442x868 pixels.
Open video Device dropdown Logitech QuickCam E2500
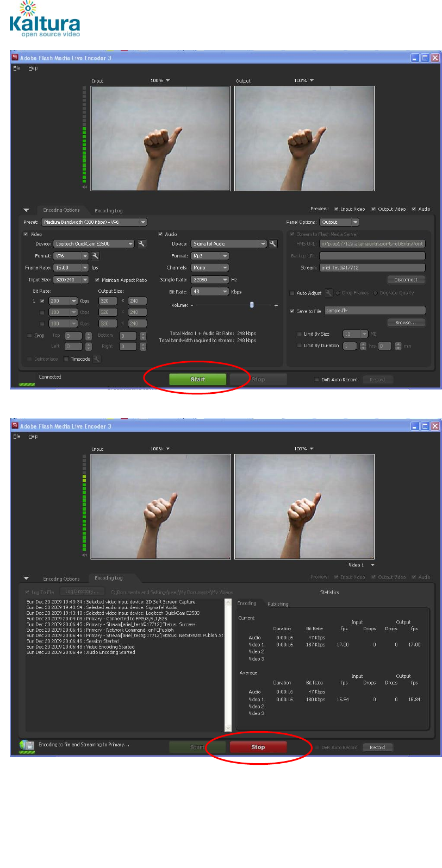click(x=94, y=244)
